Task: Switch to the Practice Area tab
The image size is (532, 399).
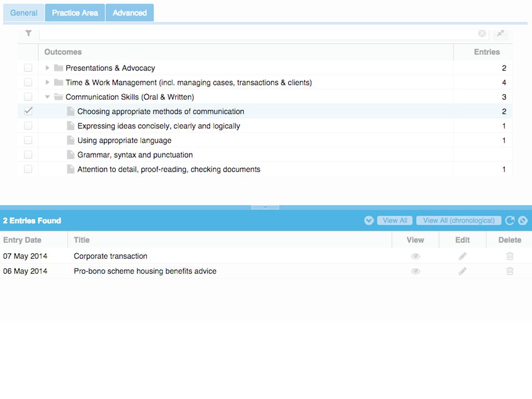Action: pyautogui.click(x=75, y=13)
